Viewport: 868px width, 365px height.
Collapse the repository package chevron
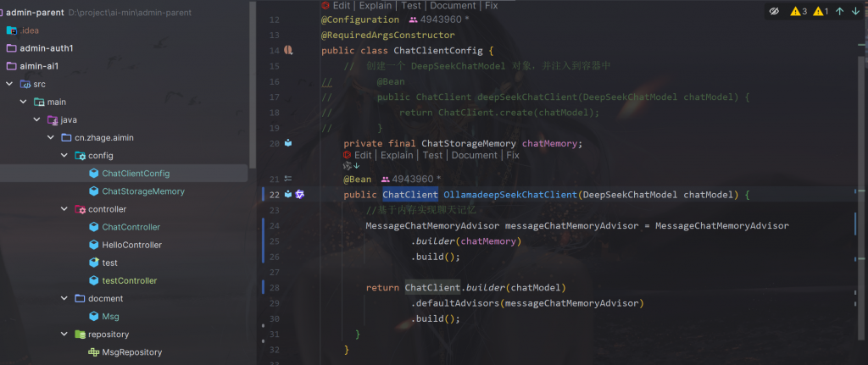[64, 335]
